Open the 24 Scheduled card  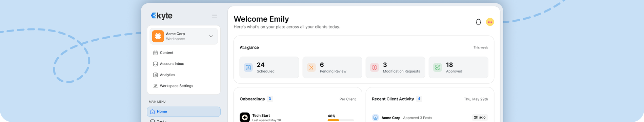tap(269, 67)
